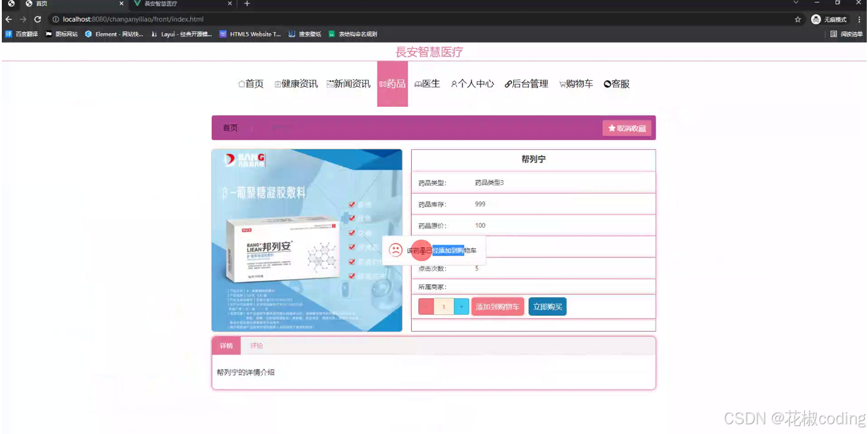
Task: Click the 点击次数 value 5
Action: point(477,268)
